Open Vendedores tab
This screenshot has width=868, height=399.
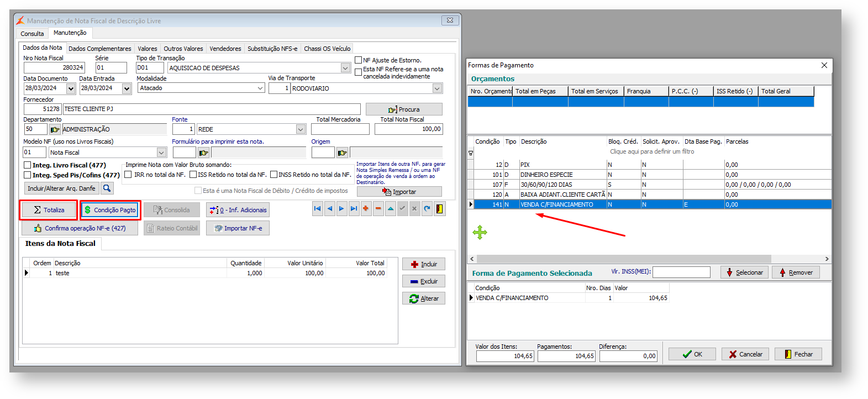(225, 49)
